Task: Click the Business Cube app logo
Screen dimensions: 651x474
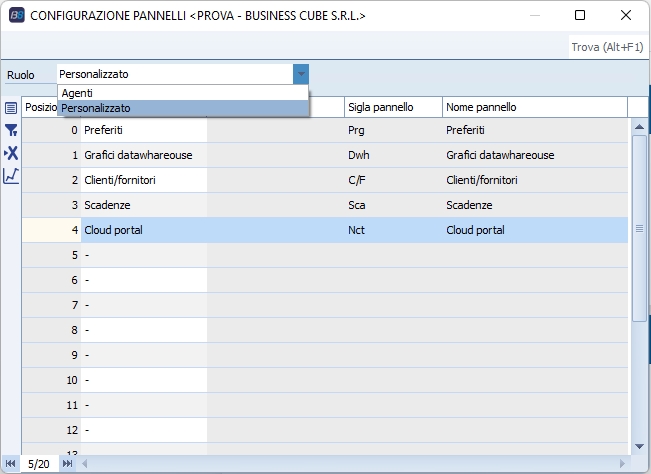Action: tap(17, 15)
